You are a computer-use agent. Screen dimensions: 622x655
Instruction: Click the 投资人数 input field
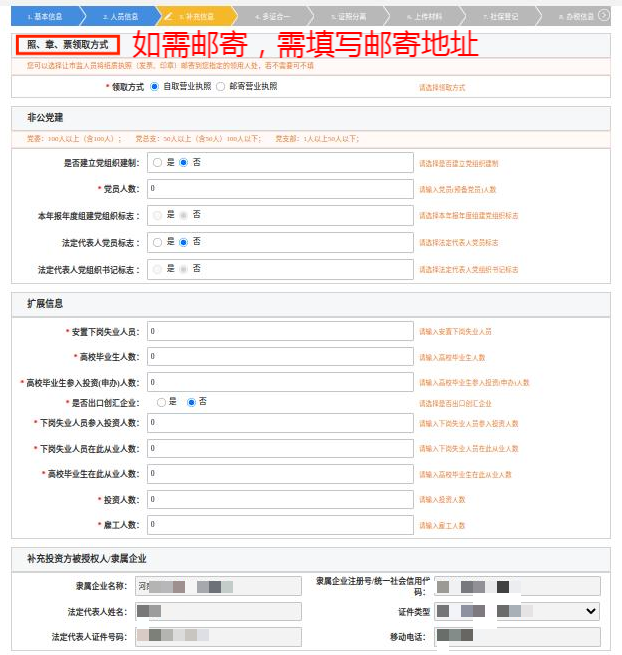click(x=280, y=499)
